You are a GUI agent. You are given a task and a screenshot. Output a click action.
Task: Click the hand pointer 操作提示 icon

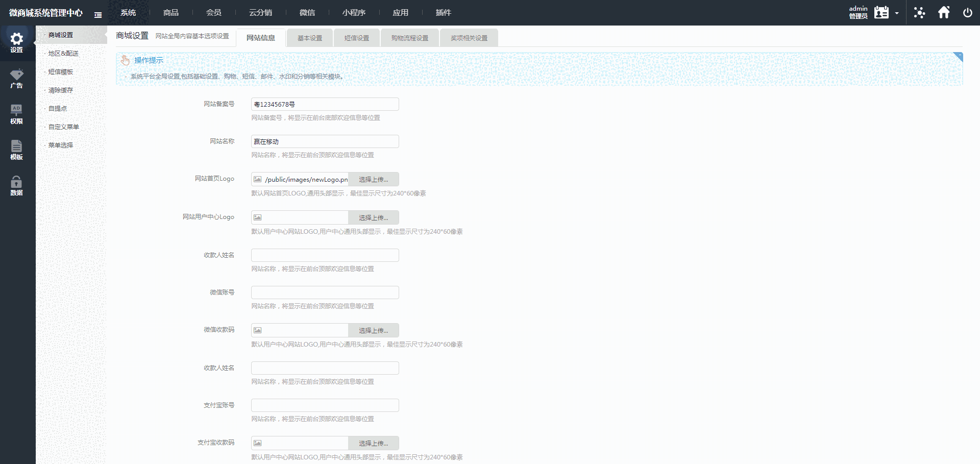(125, 60)
